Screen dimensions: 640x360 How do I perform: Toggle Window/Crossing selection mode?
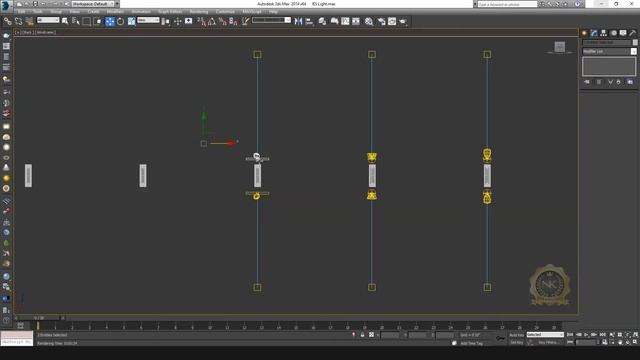[x=98, y=21]
